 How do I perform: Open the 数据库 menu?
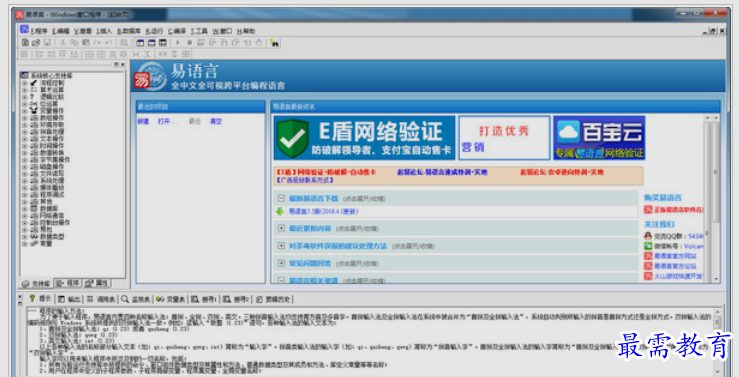tap(129, 31)
